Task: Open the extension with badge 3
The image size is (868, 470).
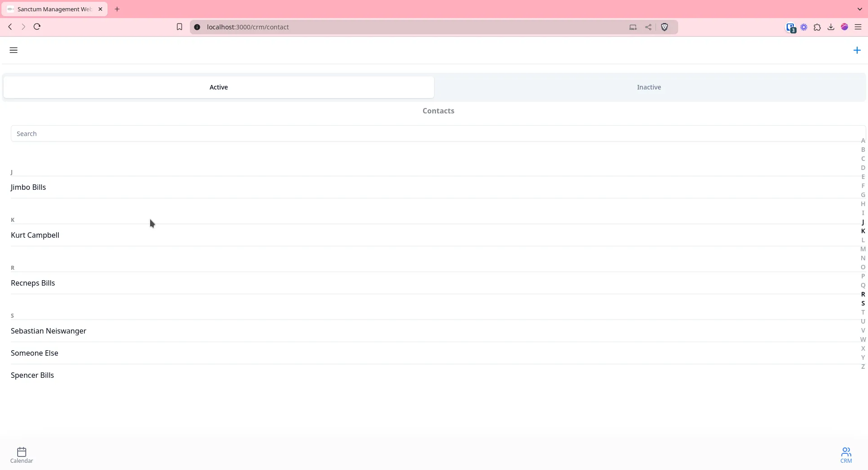Action: pyautogui.click(x=791, y=28)
